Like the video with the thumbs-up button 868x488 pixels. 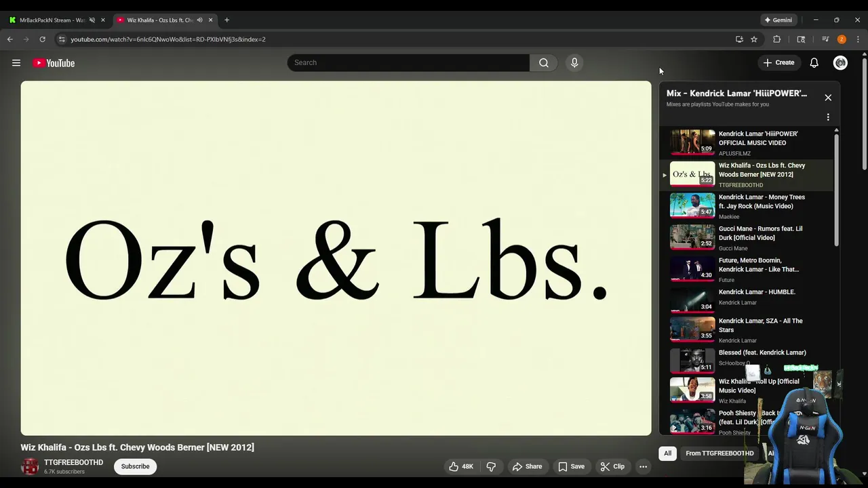tap(460, 466)
